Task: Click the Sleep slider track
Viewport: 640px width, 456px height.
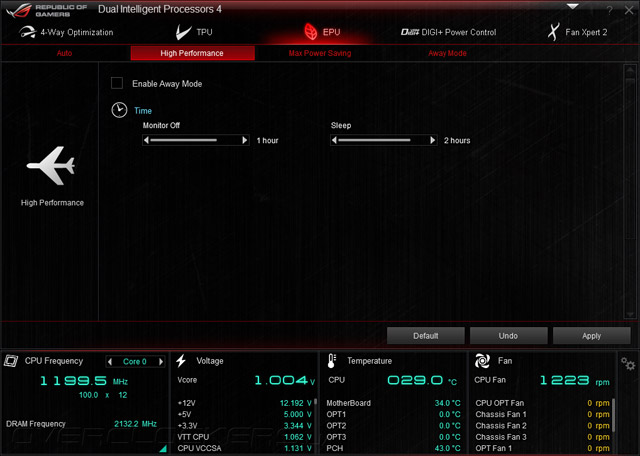Action: [383, 140]
